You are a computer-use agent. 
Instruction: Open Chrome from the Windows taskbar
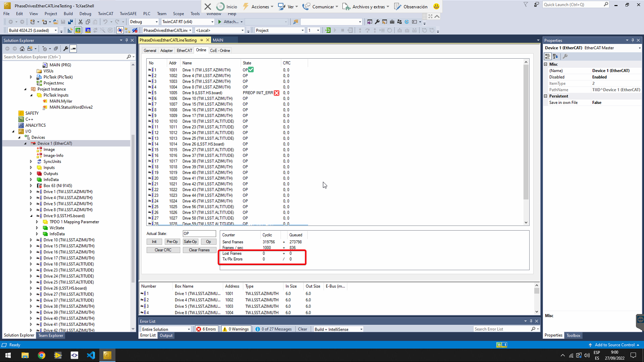tap(42, 355)
